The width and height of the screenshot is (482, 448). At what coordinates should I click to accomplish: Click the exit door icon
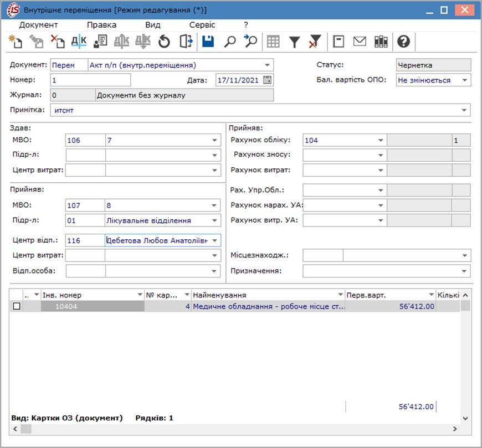click(186, 42)
